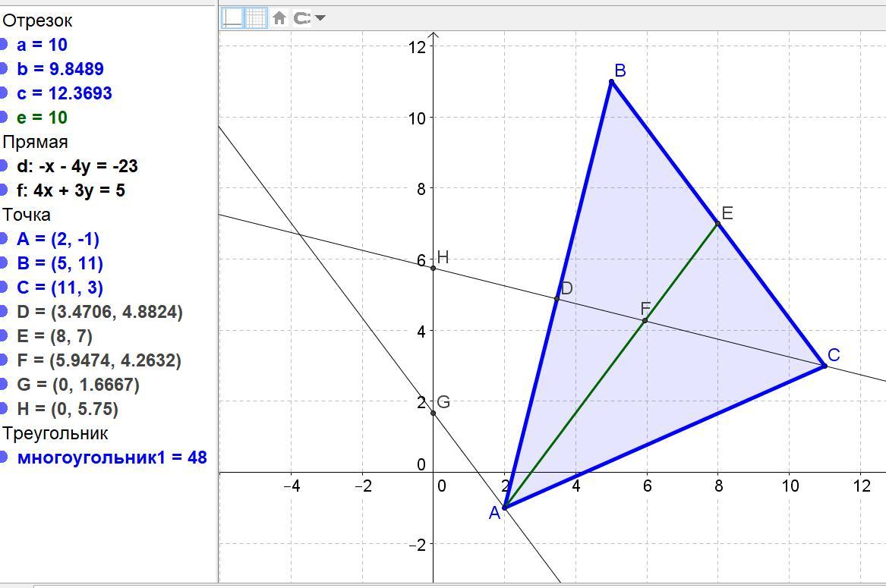
Task: Hide segment a using its visibility bullet
Action: (5, 45)
